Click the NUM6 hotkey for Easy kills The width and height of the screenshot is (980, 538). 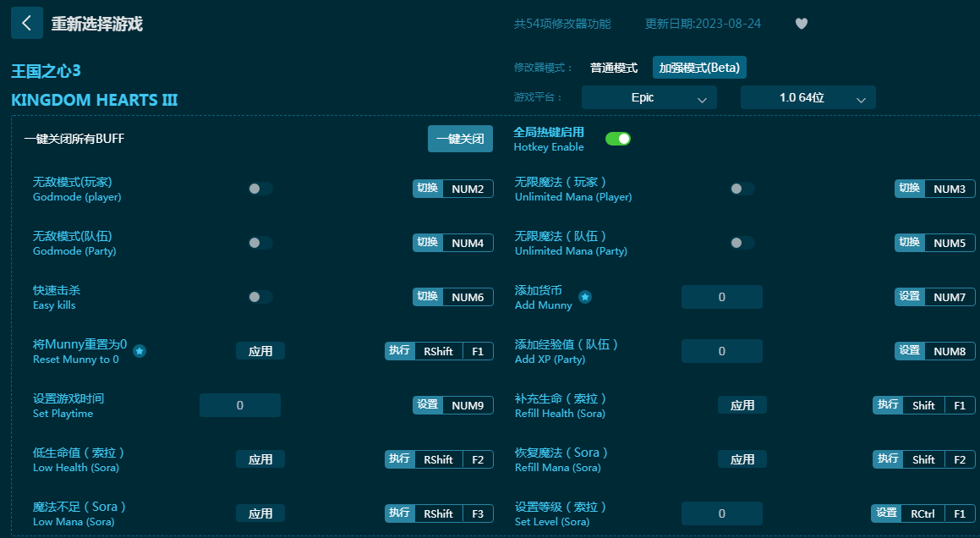tap(452, 297)
